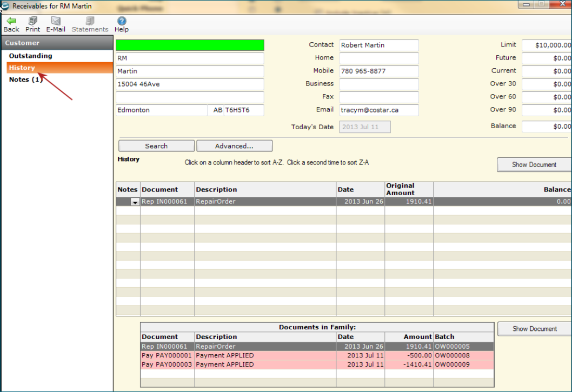This screenshot has height=392, width=572.
Task: Click the Over 90 amount field
Action: pyautogui.click(x=547, y=110)
